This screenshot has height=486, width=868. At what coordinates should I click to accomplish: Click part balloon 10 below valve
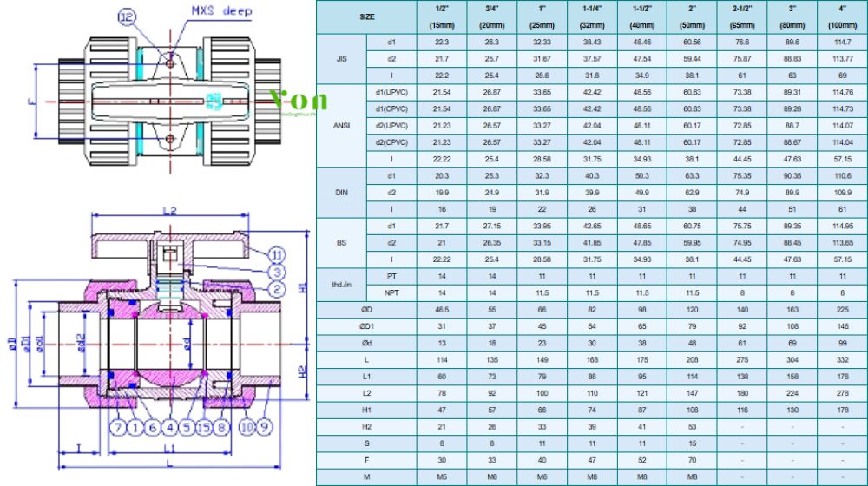click(247, 427)
